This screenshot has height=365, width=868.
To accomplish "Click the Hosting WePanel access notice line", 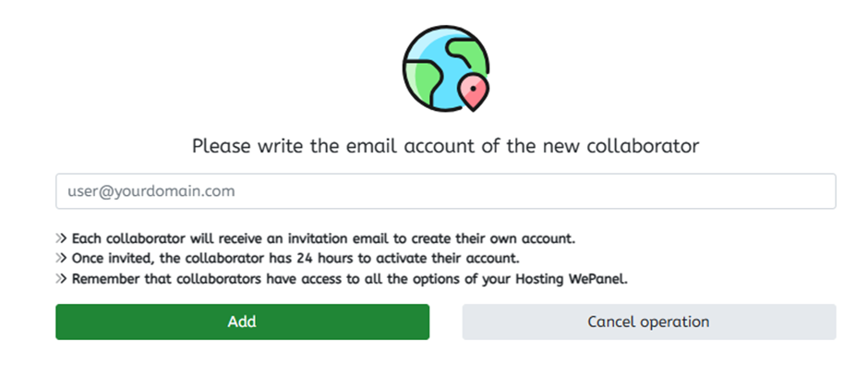I will pos(342,278).
